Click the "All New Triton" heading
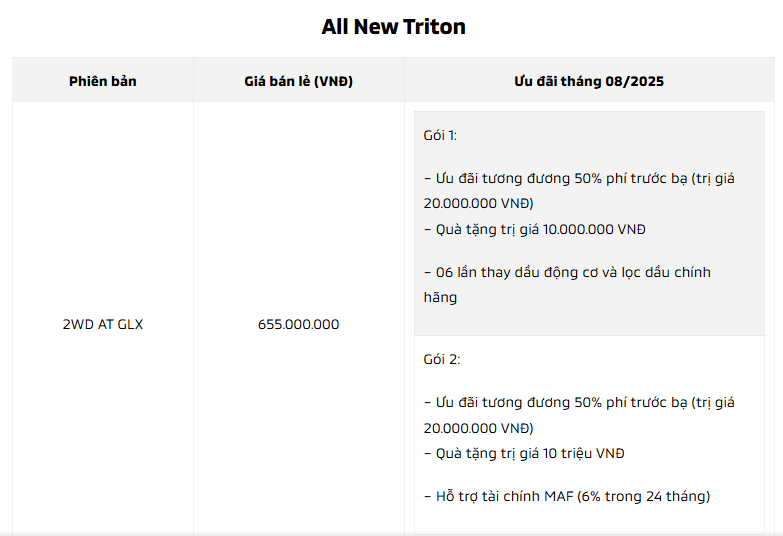The width and height of the screenshot is (783, 536). [393, 27]
